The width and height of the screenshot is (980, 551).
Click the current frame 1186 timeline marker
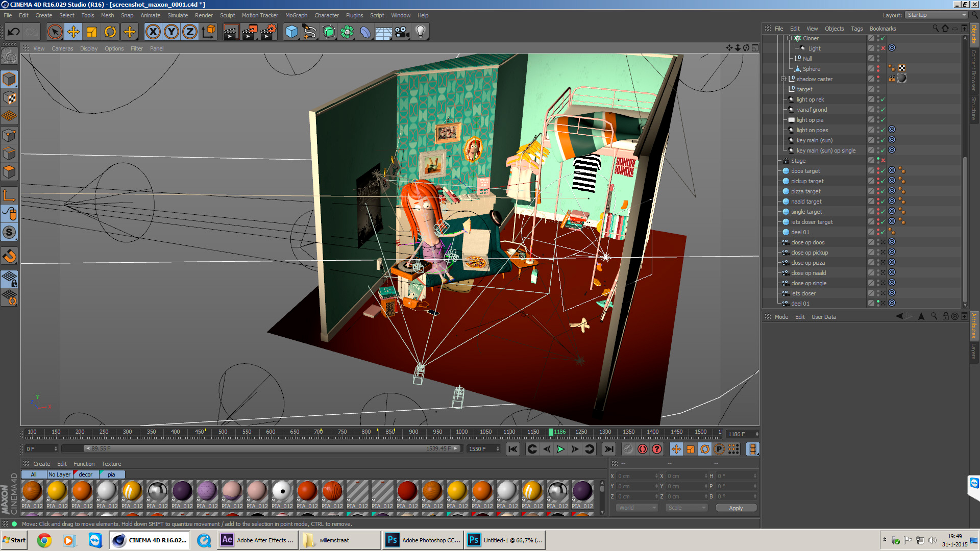551,432
